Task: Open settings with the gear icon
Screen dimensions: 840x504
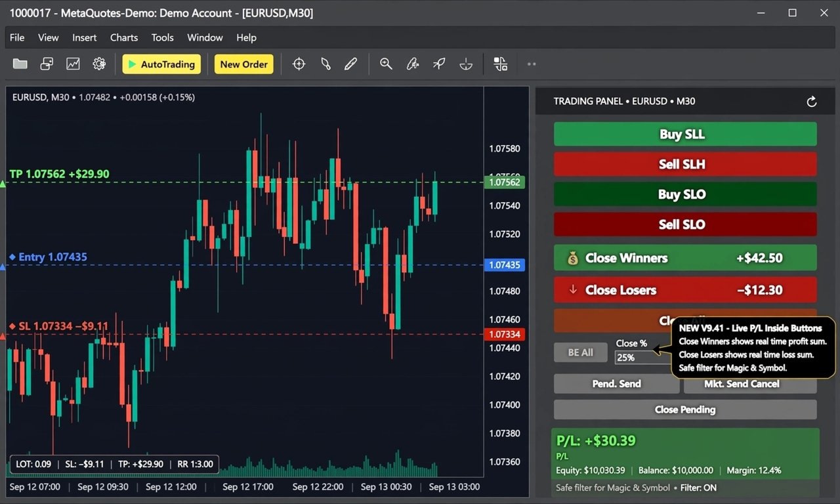Action: (x=99, y=64)
